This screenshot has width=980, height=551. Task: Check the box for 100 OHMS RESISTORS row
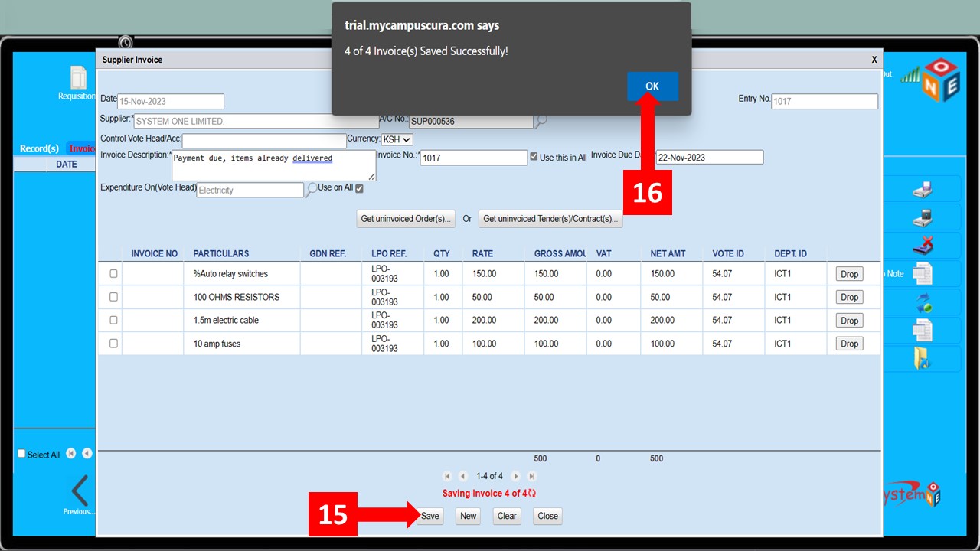113,297
